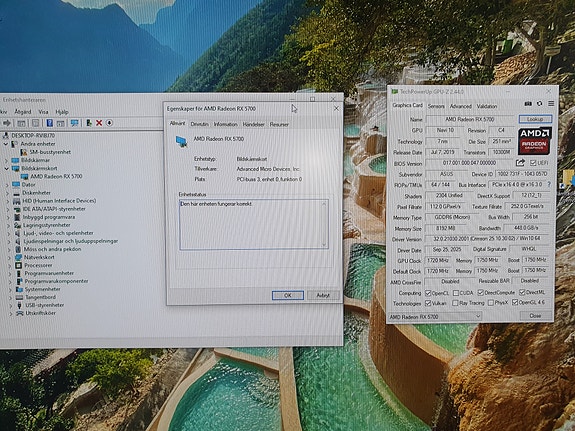Click the GPU-Z refresh icon
The image size is (575, 431).
pos(539,104)
